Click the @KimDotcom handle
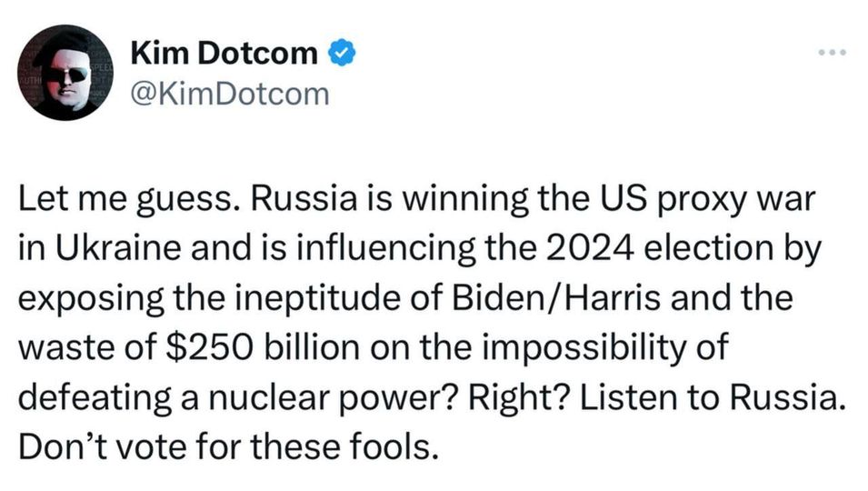Image resolution: width=868 pixels, height=491 pixels. (x=230, y=93)
